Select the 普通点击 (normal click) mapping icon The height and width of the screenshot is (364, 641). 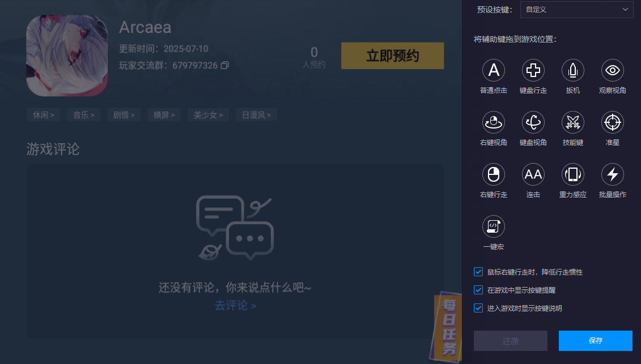coord(493,70)
